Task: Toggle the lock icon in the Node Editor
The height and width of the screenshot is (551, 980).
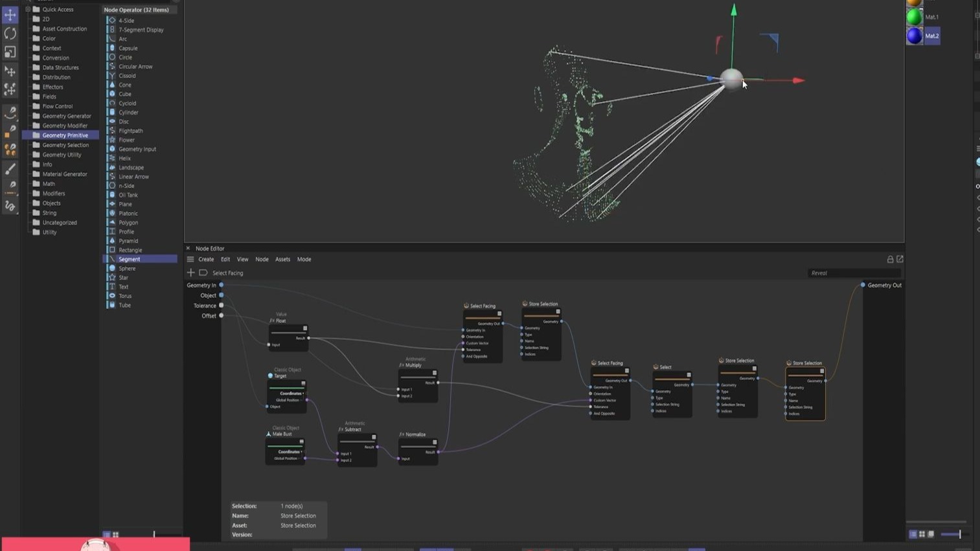Action: click(x=890, y=259)
